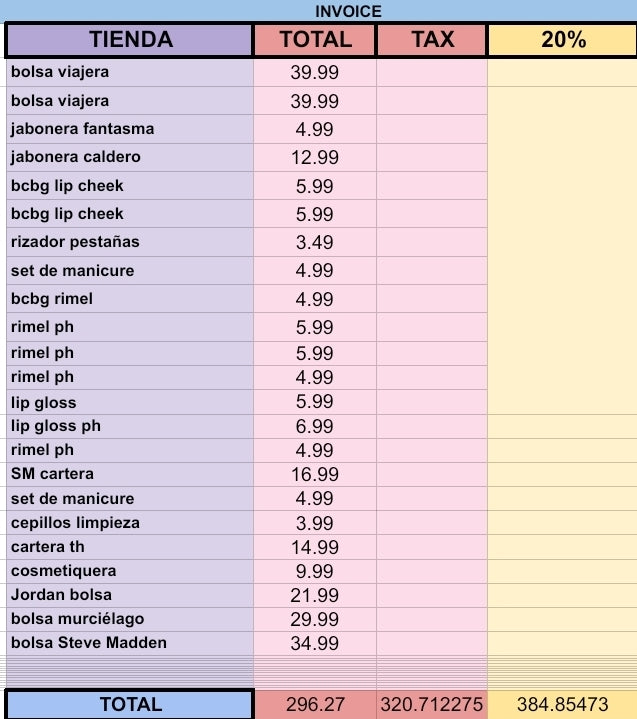This screenshot has height=719, width=637.
Task: Select the 384.85473 total cell
Action: point(562,704)
